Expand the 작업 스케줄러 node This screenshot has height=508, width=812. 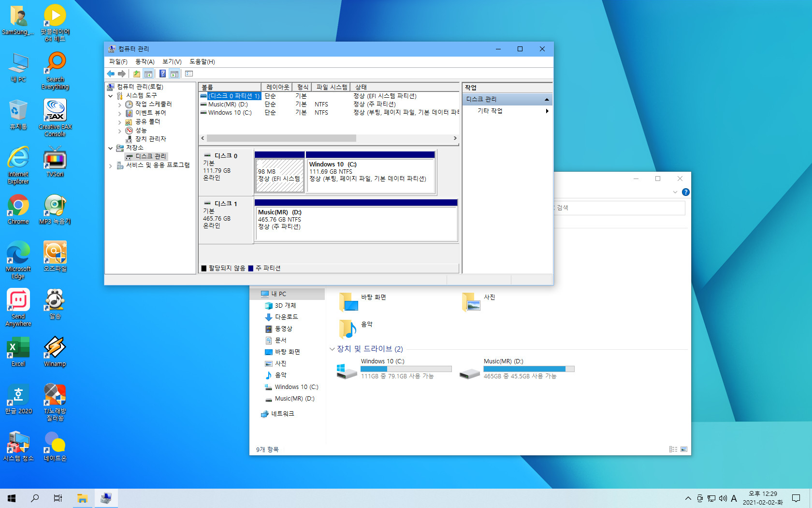(x=119, y=105)
